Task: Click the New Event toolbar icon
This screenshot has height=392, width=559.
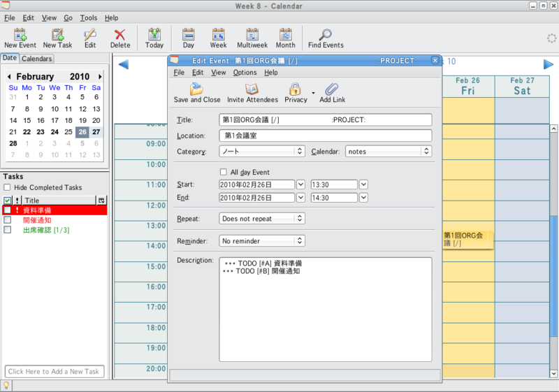Action: 20,35
